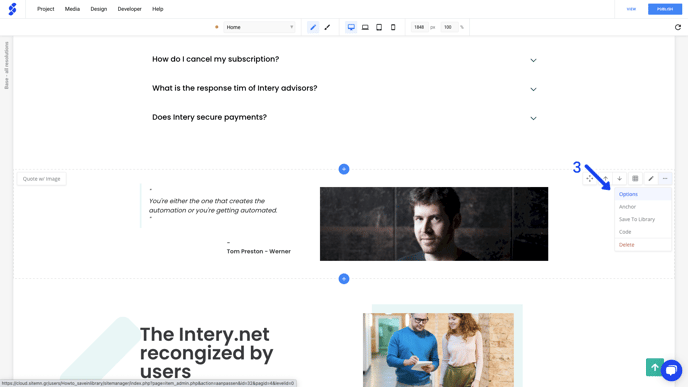
Task: Click the three-dots more icon of Quote block
Action: pos(665,179)
